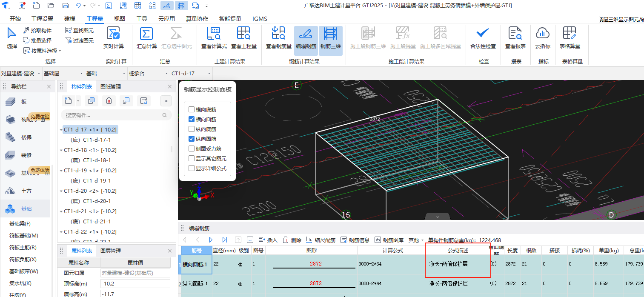Image resolution: width=644 pixels, height=297 pixels.
Task: Select 土方 in navigation bar
Action: (x=26, y=191)
